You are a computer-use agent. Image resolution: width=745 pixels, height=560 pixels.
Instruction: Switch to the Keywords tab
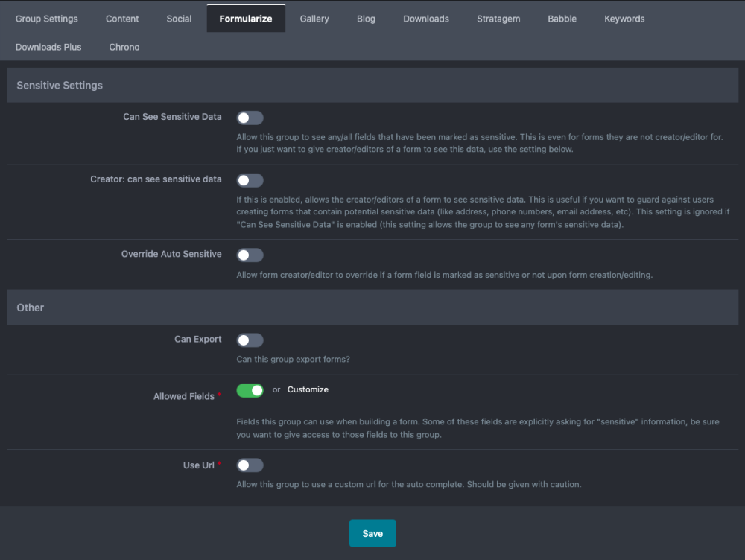624,19
